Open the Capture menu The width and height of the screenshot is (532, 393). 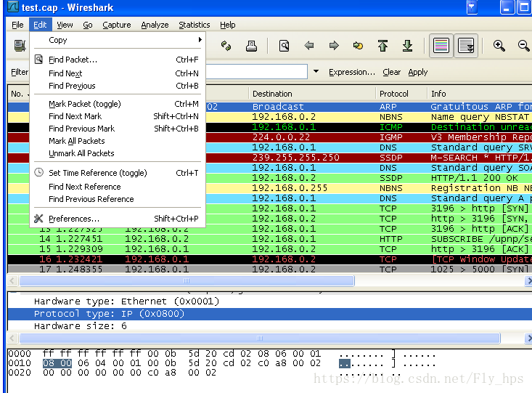[x=116, y=25]
